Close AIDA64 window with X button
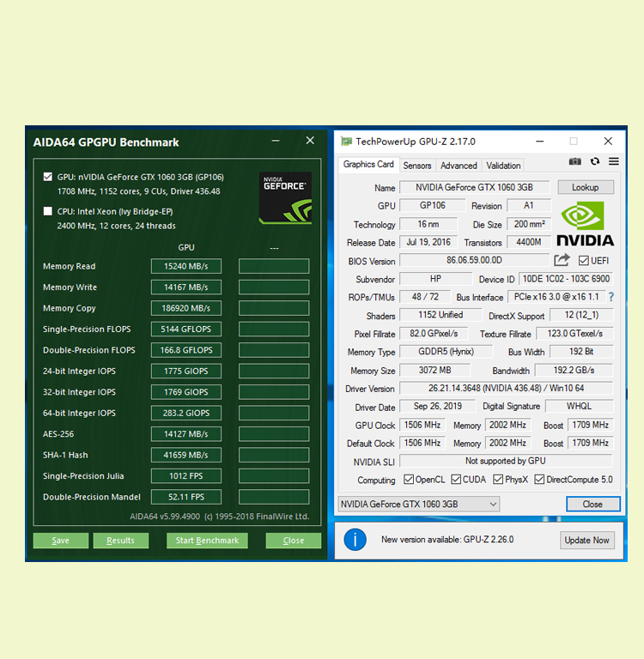 coord(310,141)
